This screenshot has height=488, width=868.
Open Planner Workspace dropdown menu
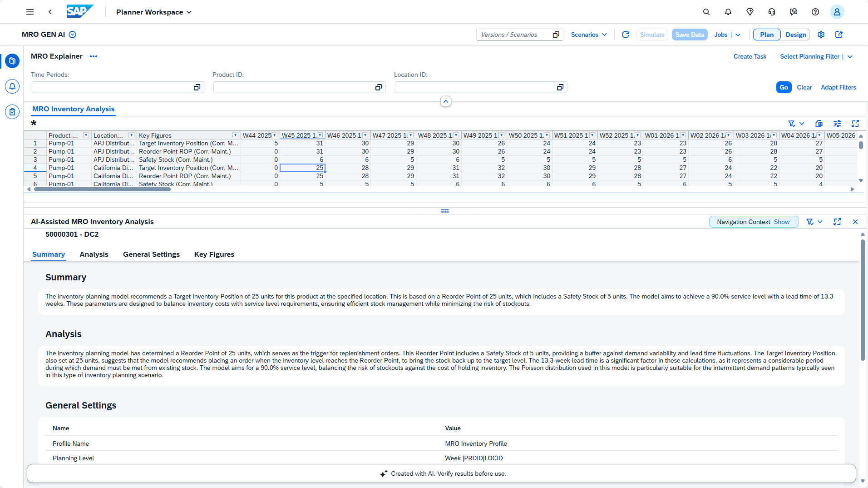click(154, 12)
